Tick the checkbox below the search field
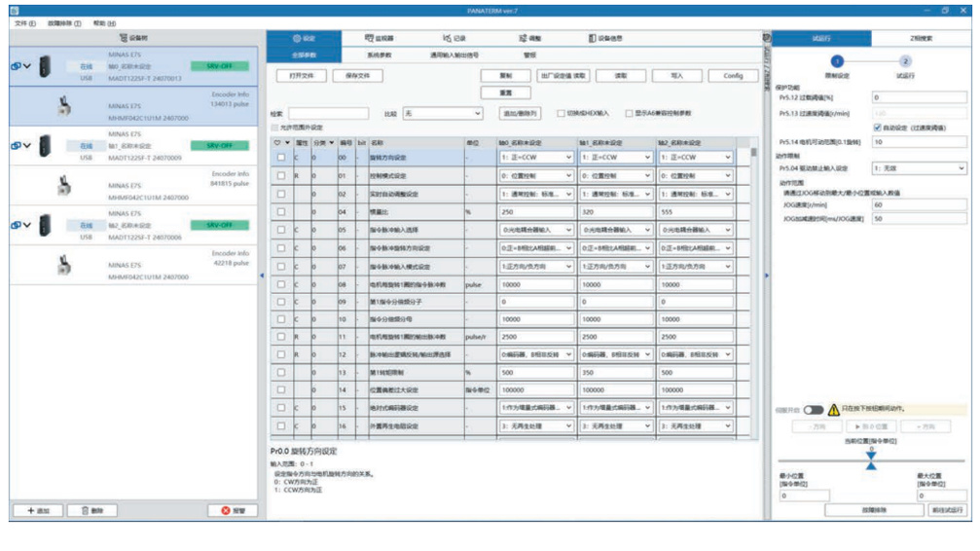980x551 pixels. (x=274, y=128)
